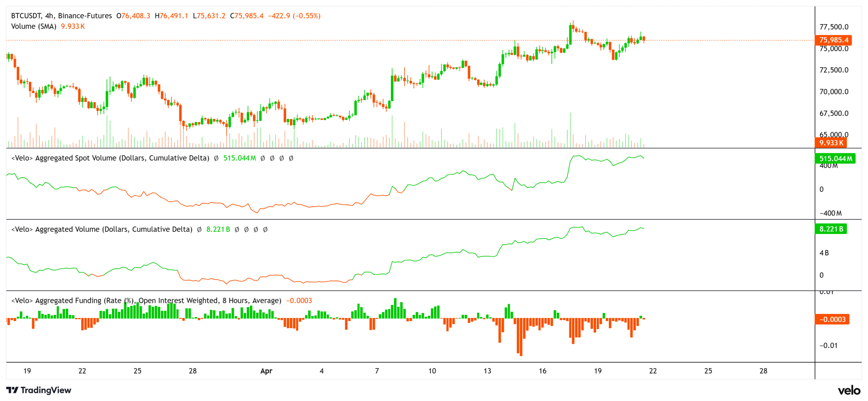This screenshot has width=868, height=401.
Task: Toggle the Aggregated Funding indicator legend
Action: (146, 300)
